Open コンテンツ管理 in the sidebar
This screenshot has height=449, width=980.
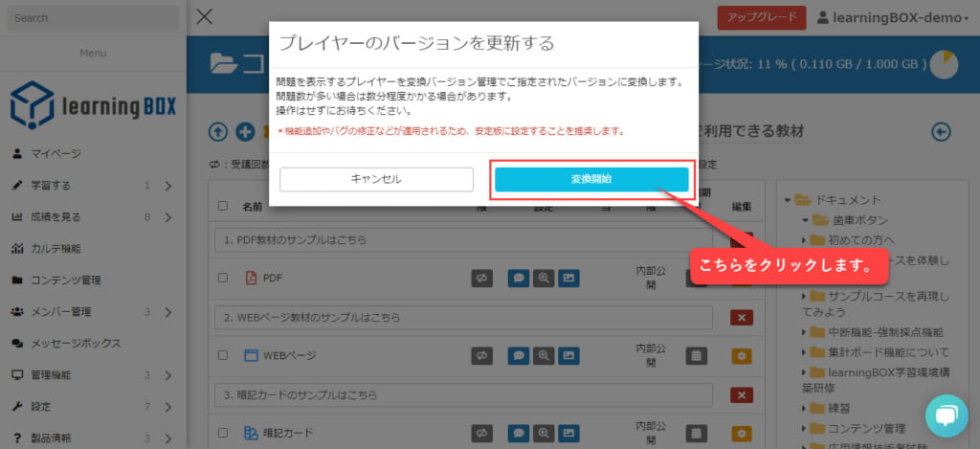65,281
